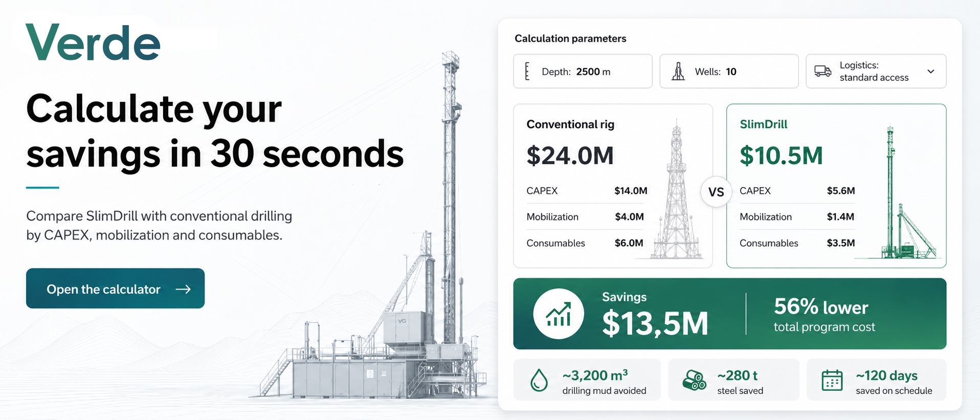Viewport: 980px width, 420px height.
Task: Click the $24.0M conventional total
Action: 570,156
